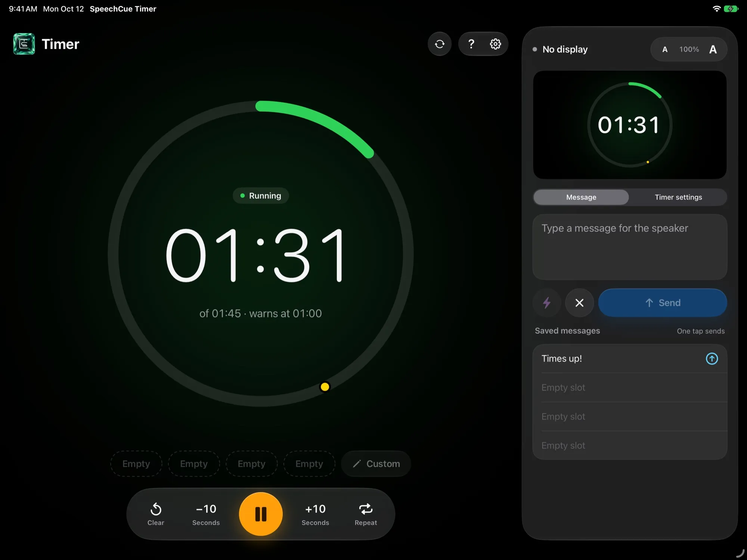Screen dimensions: 747x560
Task: Click the Running status pill
Action: point(261,196)
